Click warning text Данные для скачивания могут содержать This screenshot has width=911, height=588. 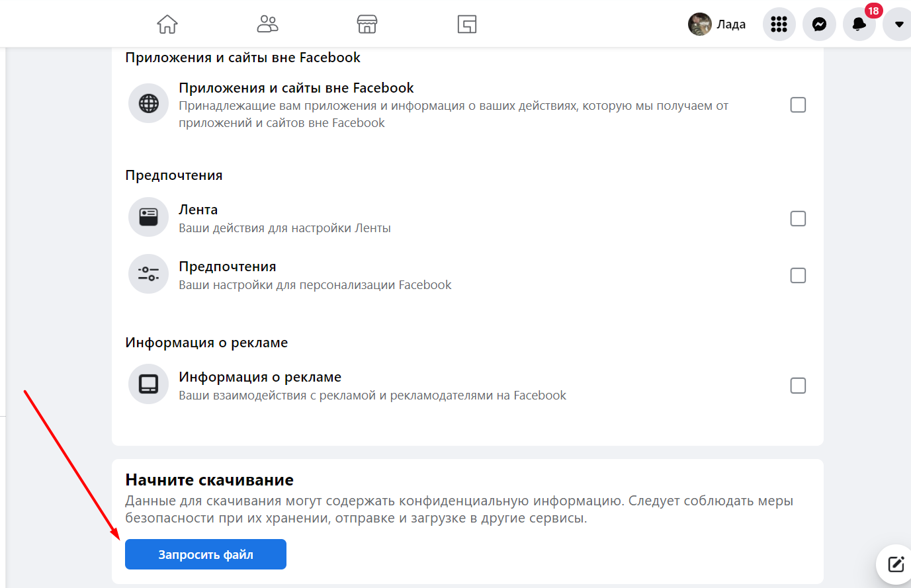tap(459, 509)
